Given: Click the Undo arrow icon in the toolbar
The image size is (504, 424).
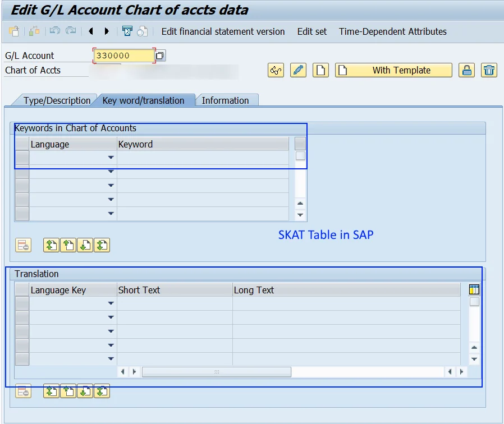Looking at the screenshot, I should 54,31.
